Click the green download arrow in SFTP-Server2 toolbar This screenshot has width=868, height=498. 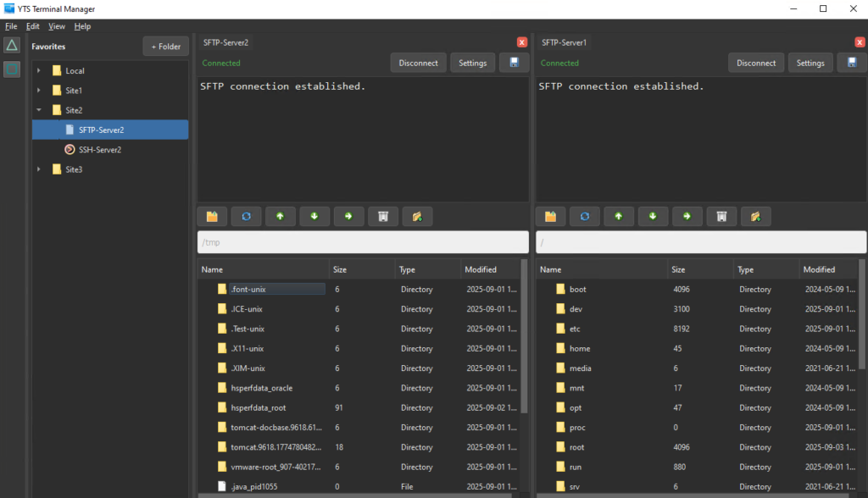coord(314,217)
